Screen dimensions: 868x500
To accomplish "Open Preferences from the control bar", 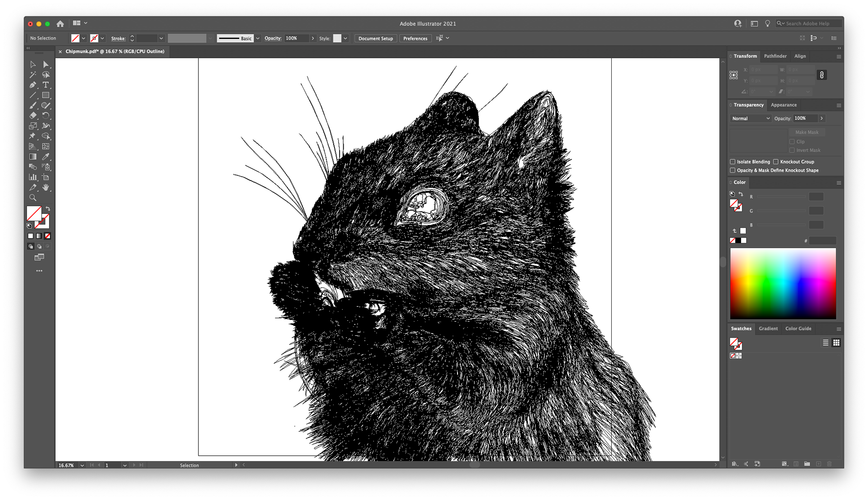I will [x=415, y=38].
